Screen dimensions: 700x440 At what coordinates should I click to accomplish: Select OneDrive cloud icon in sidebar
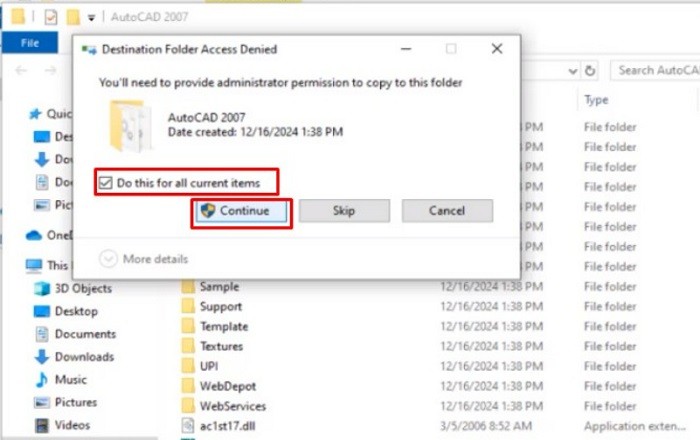(34, 235)
